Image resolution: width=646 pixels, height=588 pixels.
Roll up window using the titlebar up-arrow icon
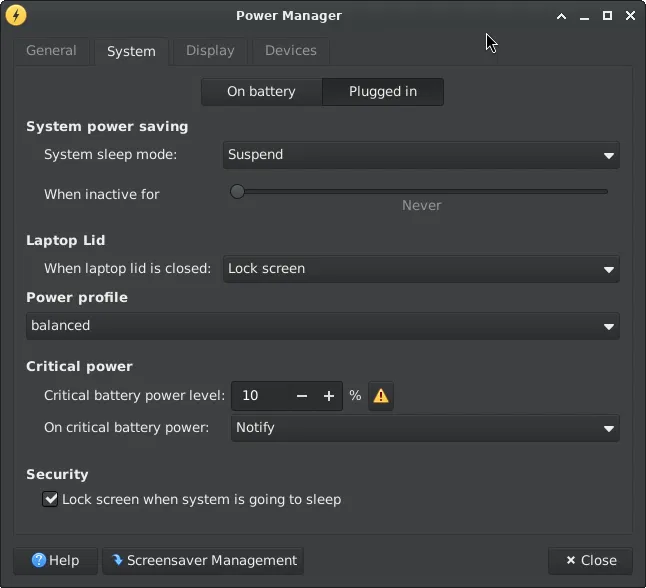tap(562, 16)
